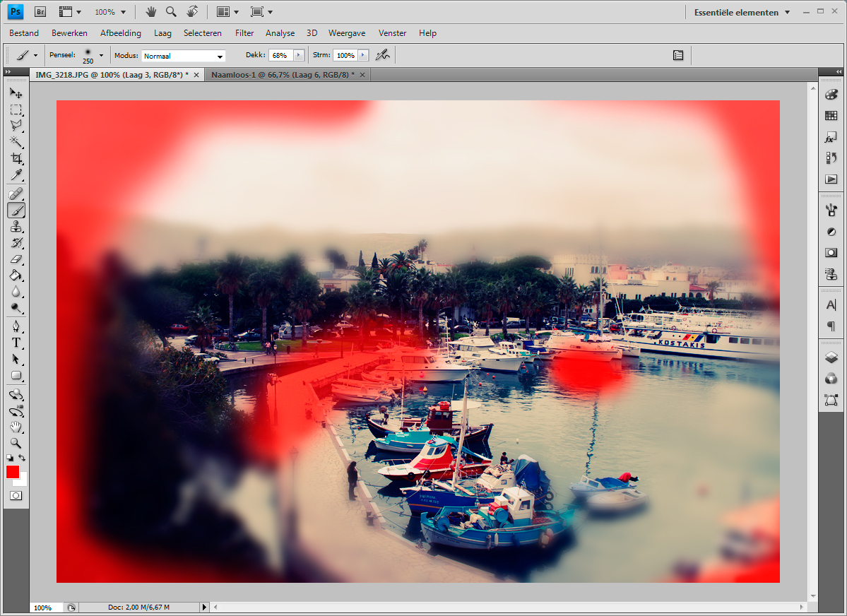
Task: Select the Polygonal Lasso tool
Action: (16, 125)
